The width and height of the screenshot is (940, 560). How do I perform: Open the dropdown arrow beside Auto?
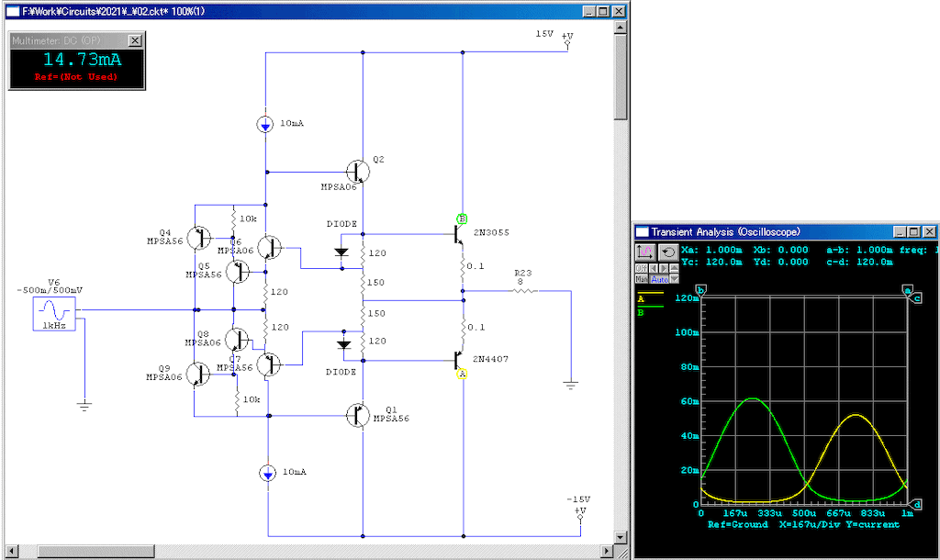click(675, 279)
